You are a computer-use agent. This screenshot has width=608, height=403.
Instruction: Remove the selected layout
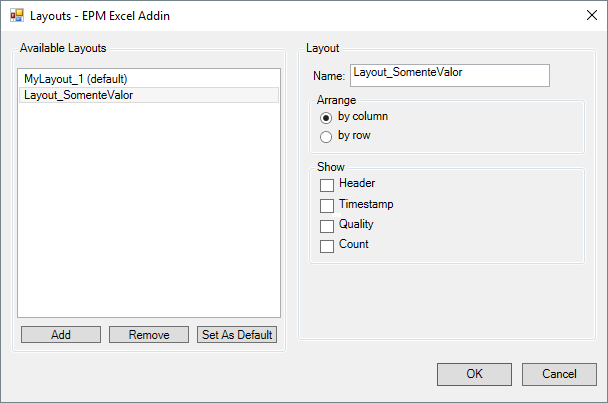(x=149, y=335)
